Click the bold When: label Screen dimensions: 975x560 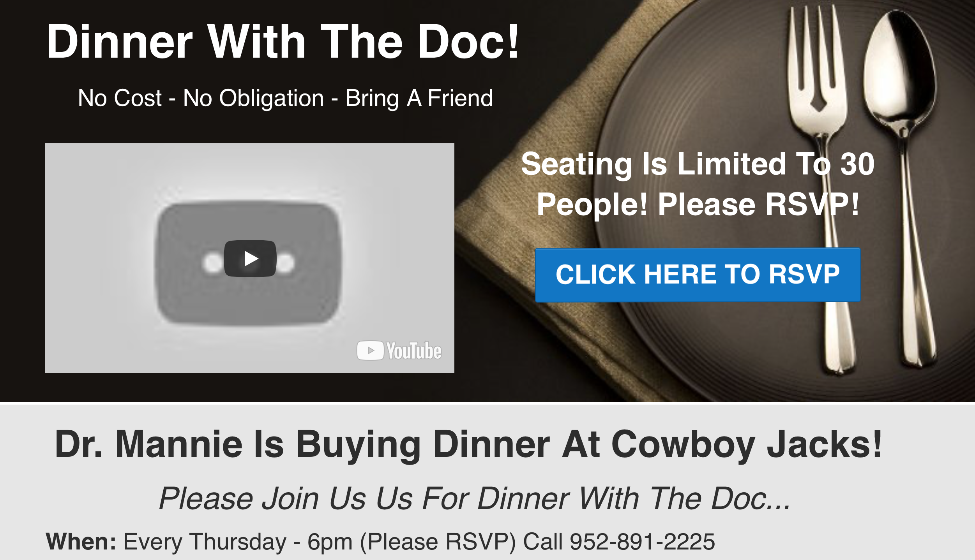pos(81,541)
